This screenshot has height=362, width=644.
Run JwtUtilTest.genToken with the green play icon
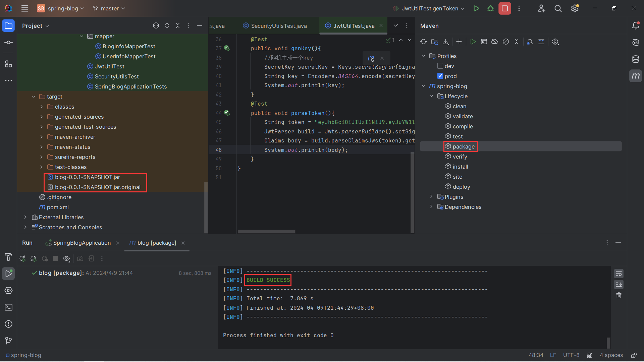(476, 8)
